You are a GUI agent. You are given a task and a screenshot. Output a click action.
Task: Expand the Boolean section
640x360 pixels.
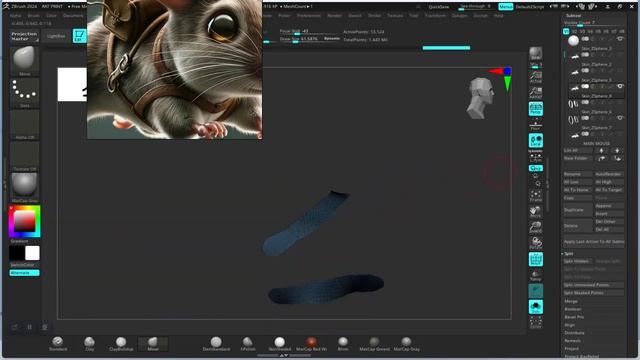(x=573, y=309)
